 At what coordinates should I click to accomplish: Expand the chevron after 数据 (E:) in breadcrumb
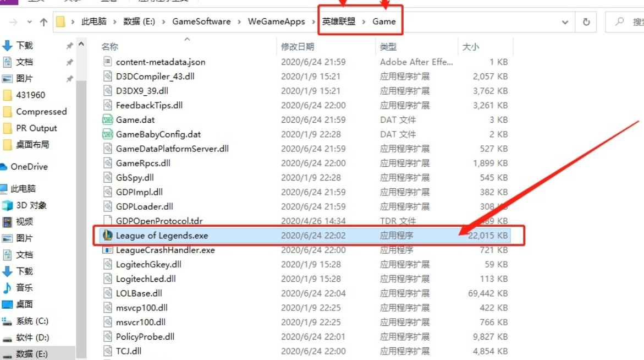(163, 21)
